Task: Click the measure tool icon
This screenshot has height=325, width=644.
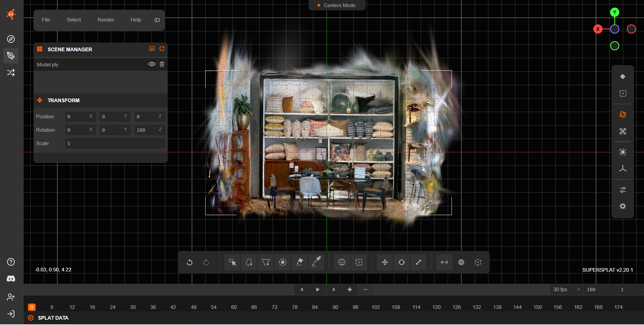Action: (444, 262)
